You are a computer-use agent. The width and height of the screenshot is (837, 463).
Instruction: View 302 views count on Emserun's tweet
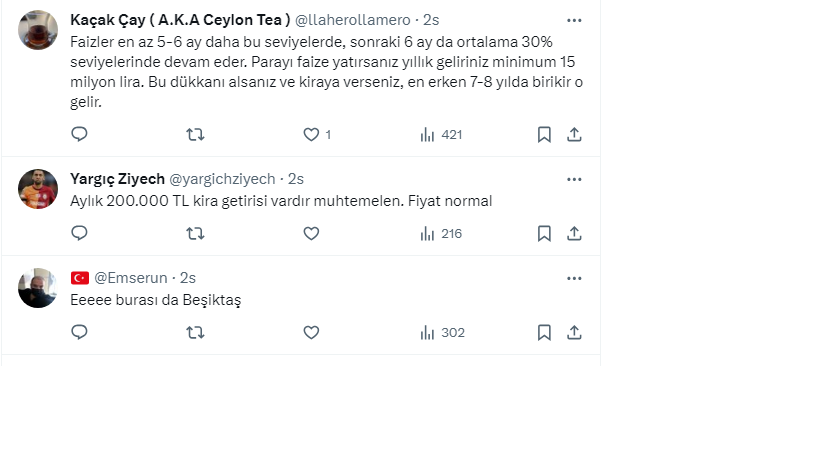pyautogui.click(x=442, y=332)
